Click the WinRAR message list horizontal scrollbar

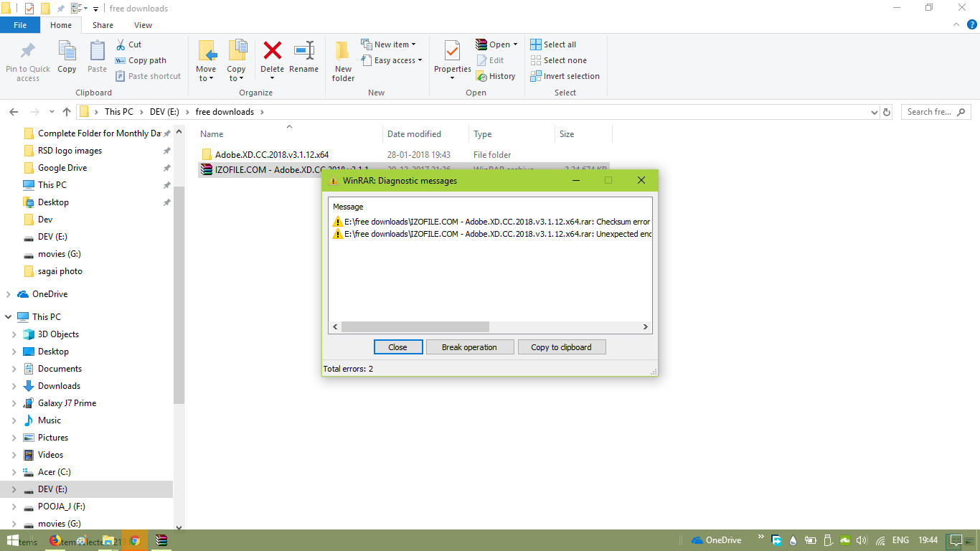point(415,326)
